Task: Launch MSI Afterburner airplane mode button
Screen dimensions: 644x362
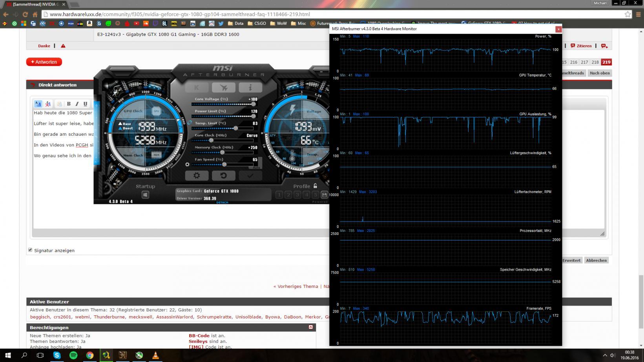Action: click(x=223, y=87)
